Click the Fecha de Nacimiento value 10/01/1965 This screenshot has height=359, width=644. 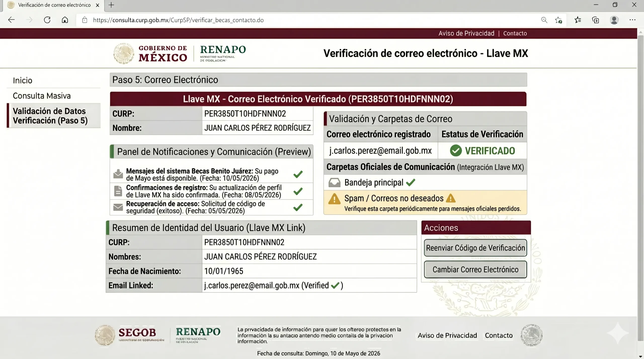point(224,271)
